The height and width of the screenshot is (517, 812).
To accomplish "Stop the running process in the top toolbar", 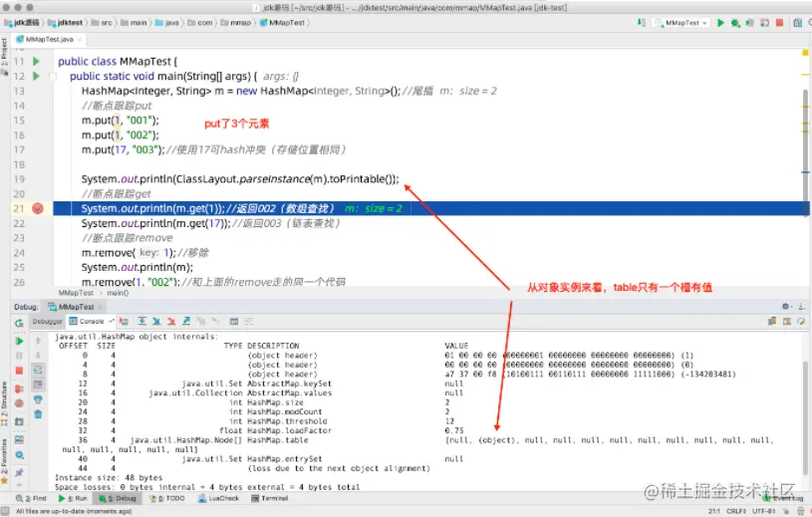I will pyautogui.click(x=779, y=23).
